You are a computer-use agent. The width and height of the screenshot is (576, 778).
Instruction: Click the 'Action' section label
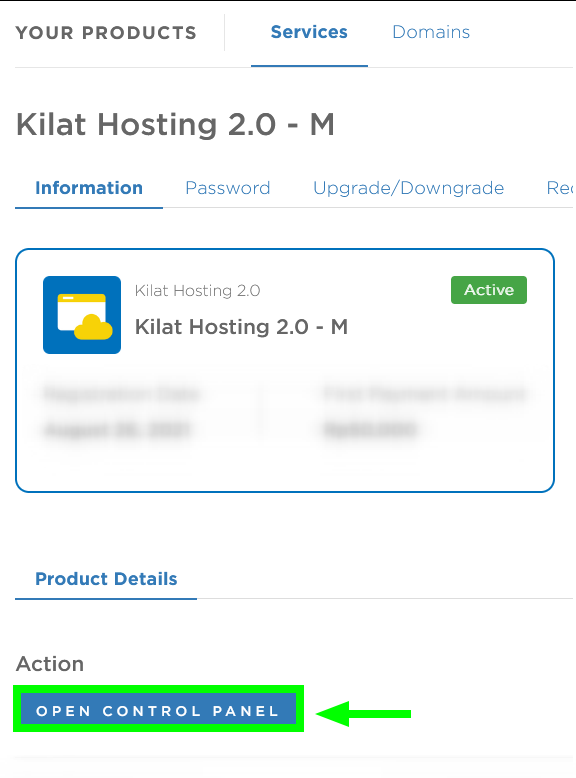50,664
